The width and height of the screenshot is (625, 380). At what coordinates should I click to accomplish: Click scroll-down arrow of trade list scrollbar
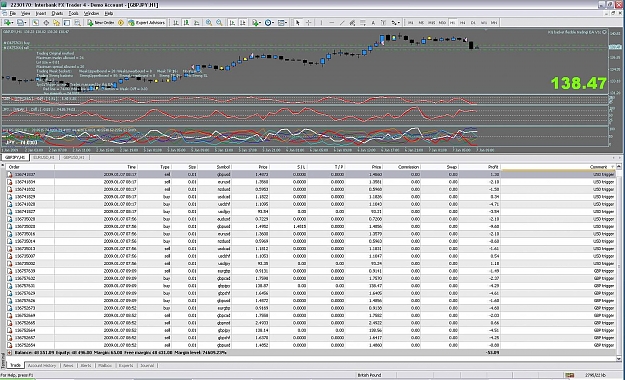click(619, 358)
